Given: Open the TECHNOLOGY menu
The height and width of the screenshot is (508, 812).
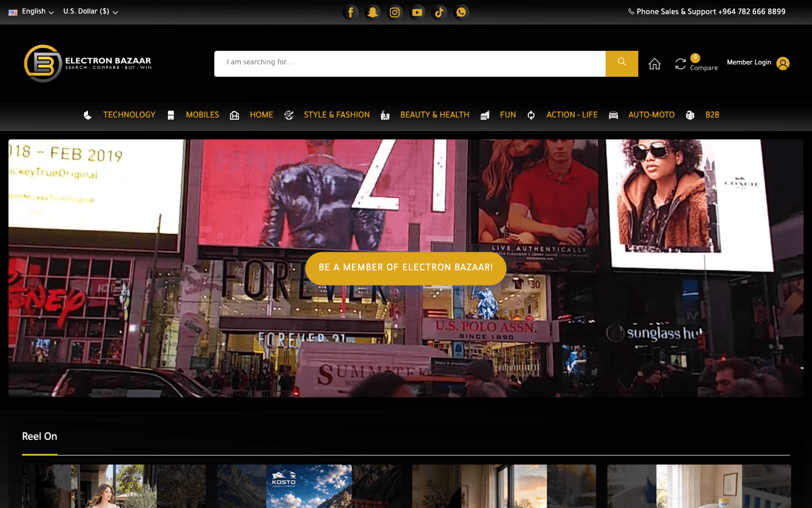Looking at the screenshot, I should pyautogui.click(x=129, y=115).
